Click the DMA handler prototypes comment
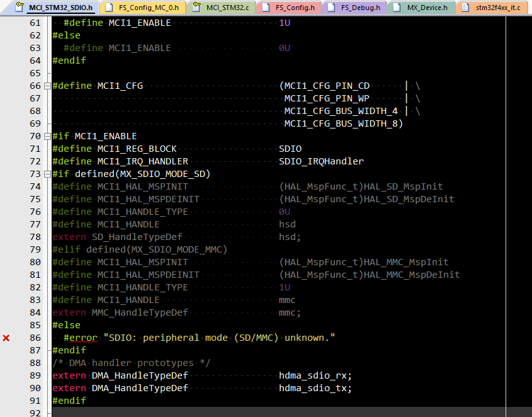This screenshot has width=532, height=417. [132, 363]
